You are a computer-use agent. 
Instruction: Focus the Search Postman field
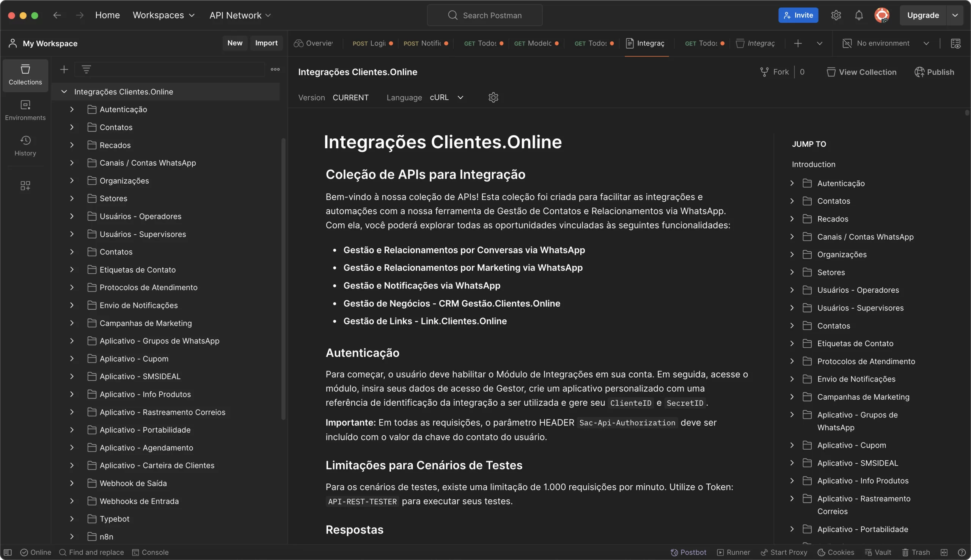485,15
